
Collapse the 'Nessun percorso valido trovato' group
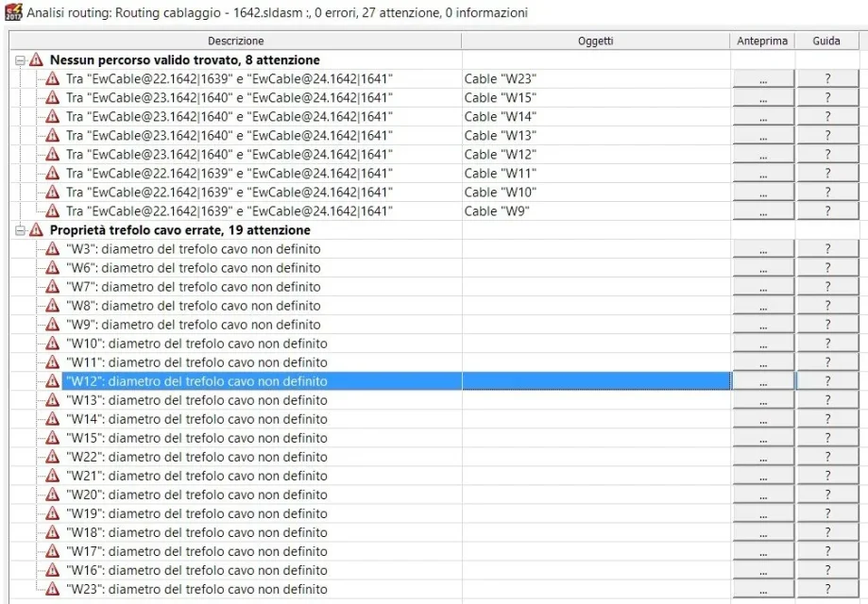(21, 60)
